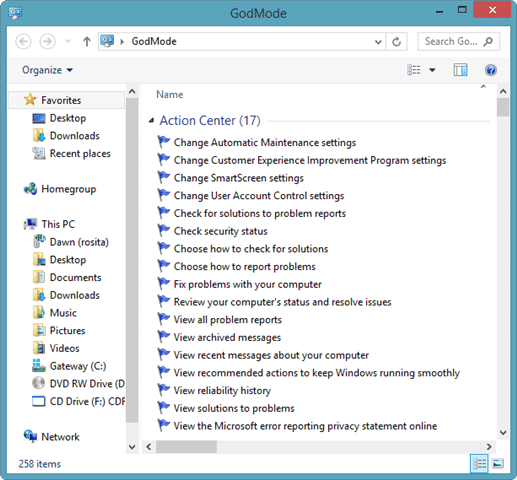Click the Forward navigation arrow
The image size is (517, 480).
click(x=48, y=42)
